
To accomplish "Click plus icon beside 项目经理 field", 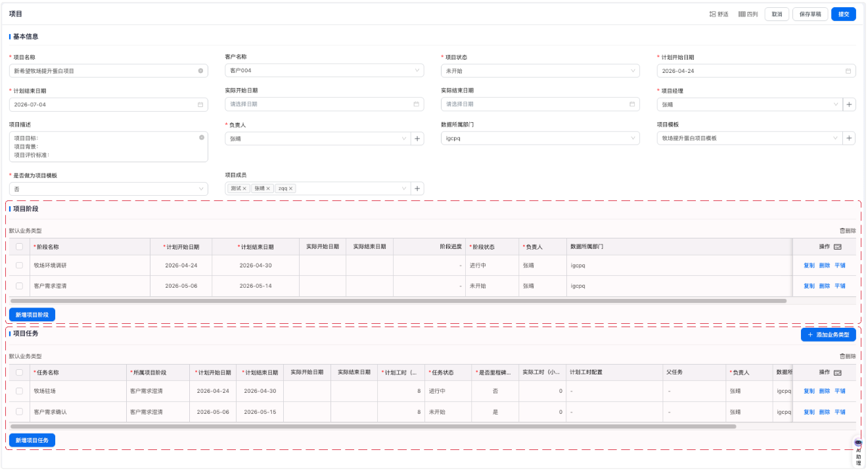I will pyautogui.click(x=849, y=104).
